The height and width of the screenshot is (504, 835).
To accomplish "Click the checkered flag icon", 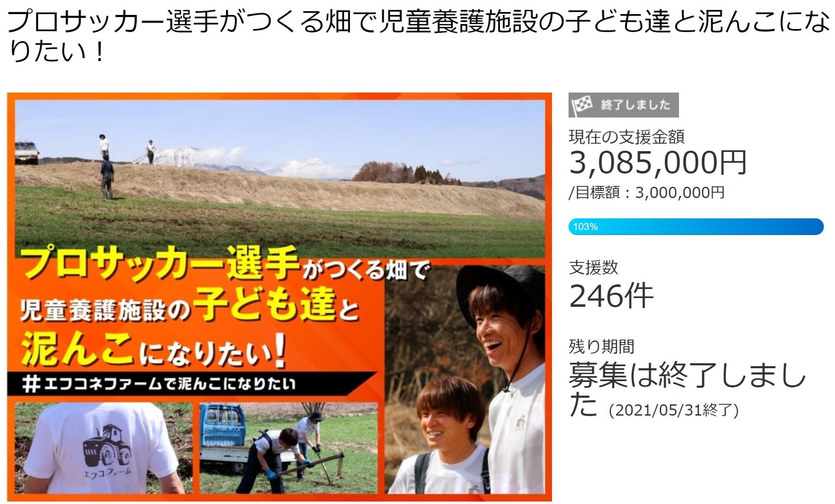I will pyautogui.click(x=582, y=105).
